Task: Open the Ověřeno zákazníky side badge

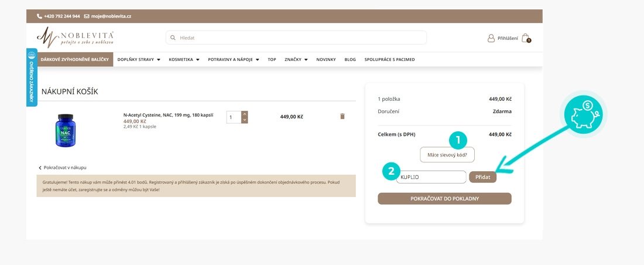Action: (32, 77)
